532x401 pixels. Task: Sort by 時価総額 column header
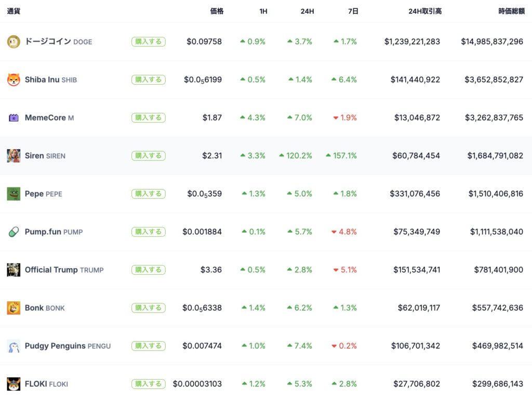510,11
